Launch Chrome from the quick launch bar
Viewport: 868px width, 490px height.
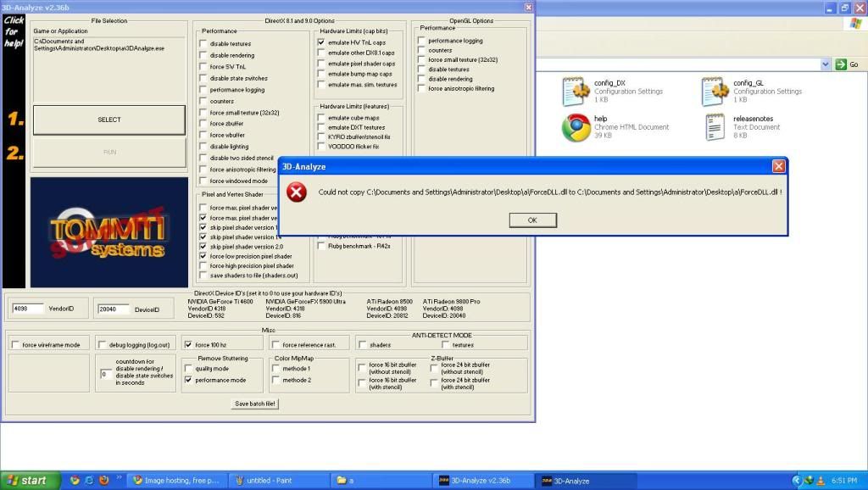[75, 480]
